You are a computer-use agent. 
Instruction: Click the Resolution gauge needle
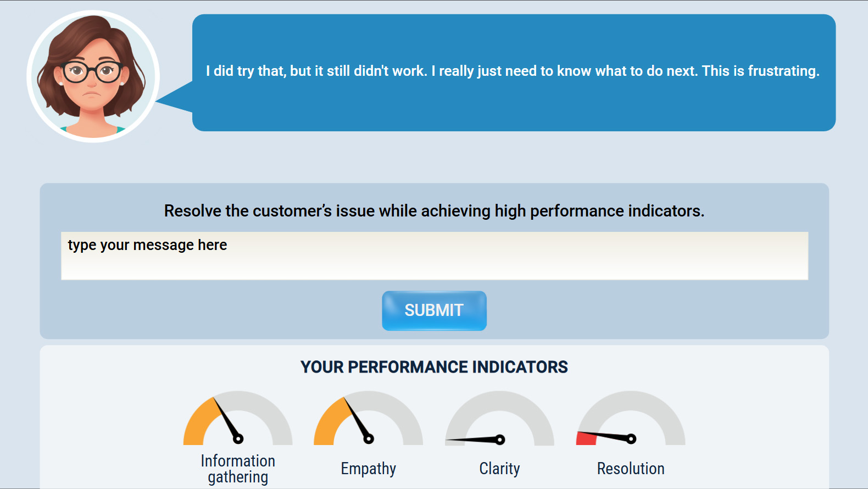coord(604,436)
